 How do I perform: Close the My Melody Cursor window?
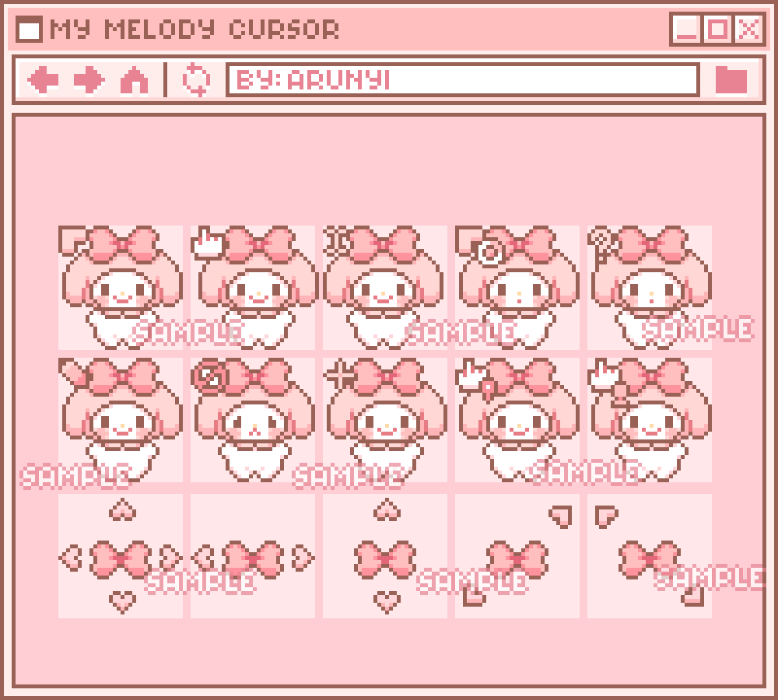click(x=749, y=30)
